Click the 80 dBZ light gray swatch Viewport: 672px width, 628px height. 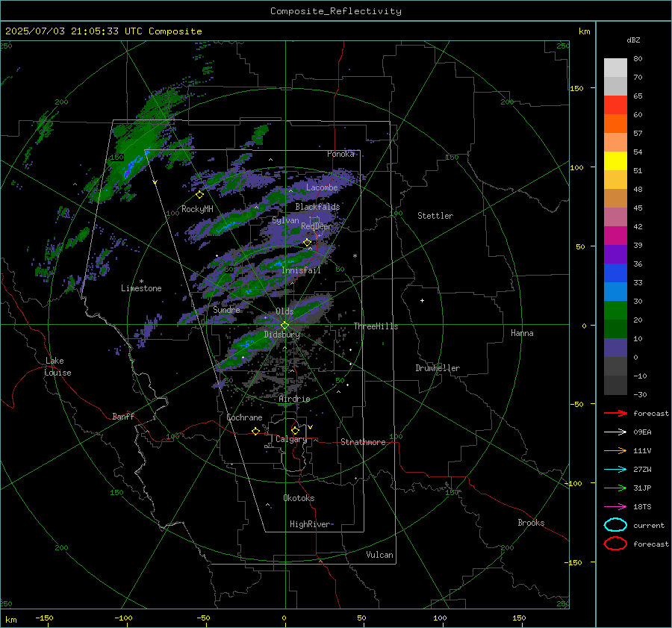[615, 68]
